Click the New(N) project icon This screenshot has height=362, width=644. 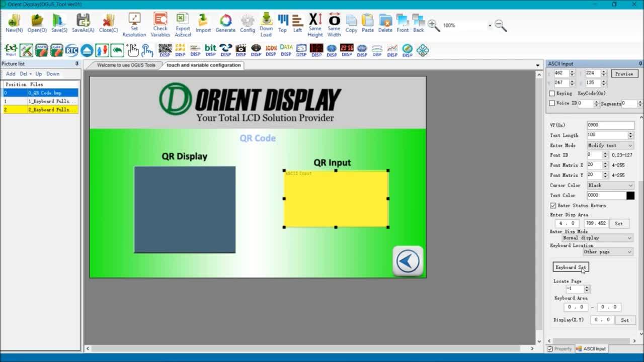(14, 23)
